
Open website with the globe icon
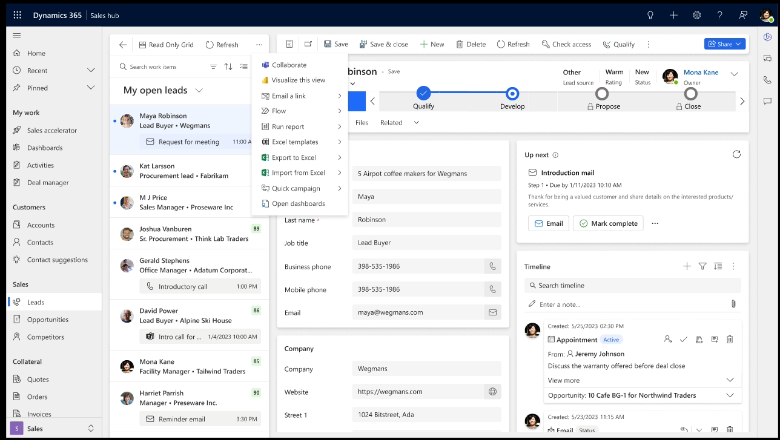point(492,391)
